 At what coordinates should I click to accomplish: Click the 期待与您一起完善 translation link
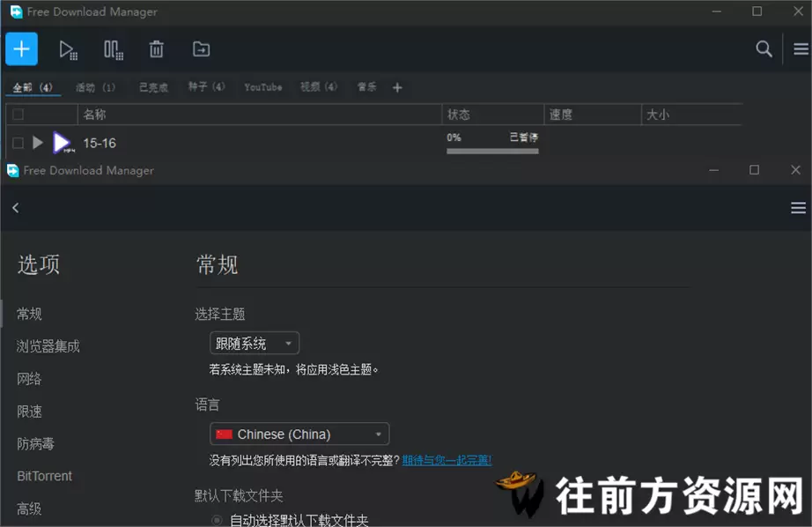(447, 460)
